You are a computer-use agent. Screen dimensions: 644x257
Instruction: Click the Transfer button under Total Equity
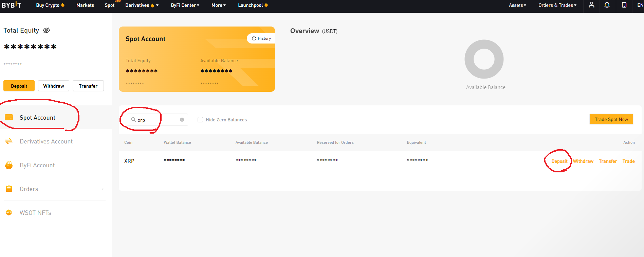coord(88,86)
